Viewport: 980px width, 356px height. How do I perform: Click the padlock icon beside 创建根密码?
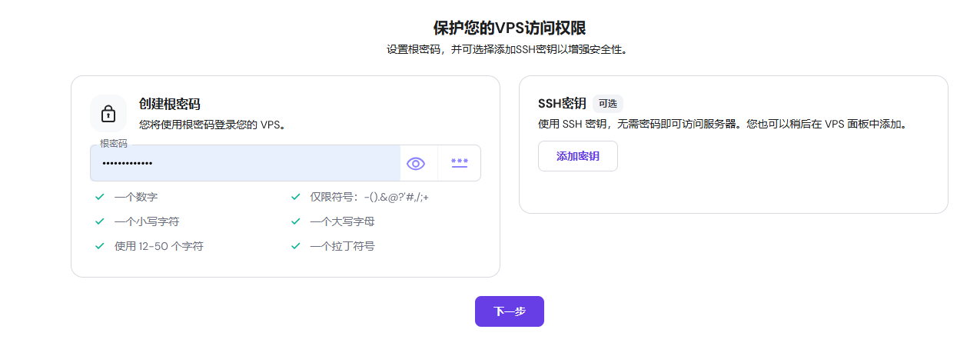pyautogui.click(x=108, y=114)
